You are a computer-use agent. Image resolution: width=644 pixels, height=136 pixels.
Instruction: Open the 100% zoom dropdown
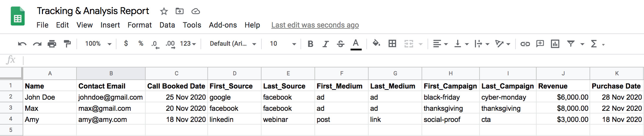(x=98, y=44)
